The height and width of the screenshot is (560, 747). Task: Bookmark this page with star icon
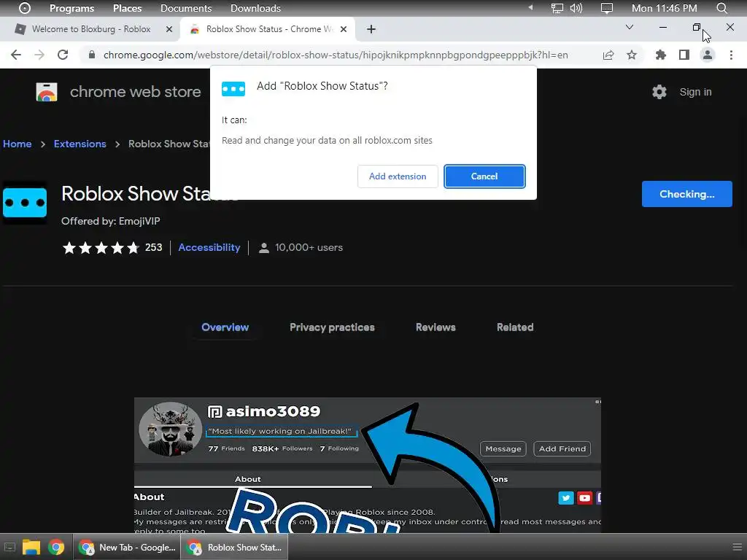[x=632, y=55]
